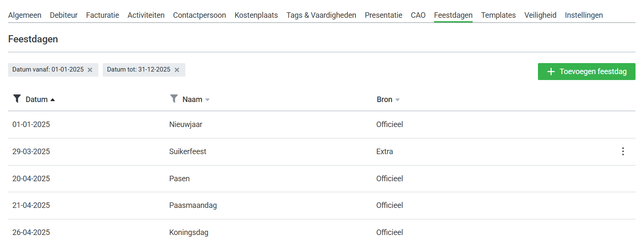Image resolution: width=644 pixels, height=246 pixels.
Task: Go to the Facturatie tab
Action: coord(102,15)
